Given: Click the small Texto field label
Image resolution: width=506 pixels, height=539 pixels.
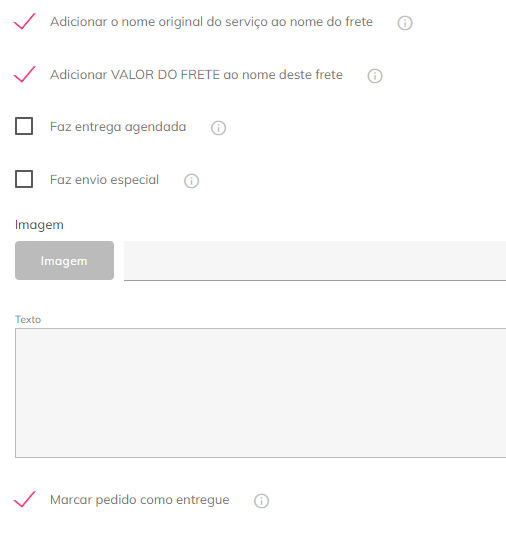Looking at the screenshot, I should click(x=28, y=319).
